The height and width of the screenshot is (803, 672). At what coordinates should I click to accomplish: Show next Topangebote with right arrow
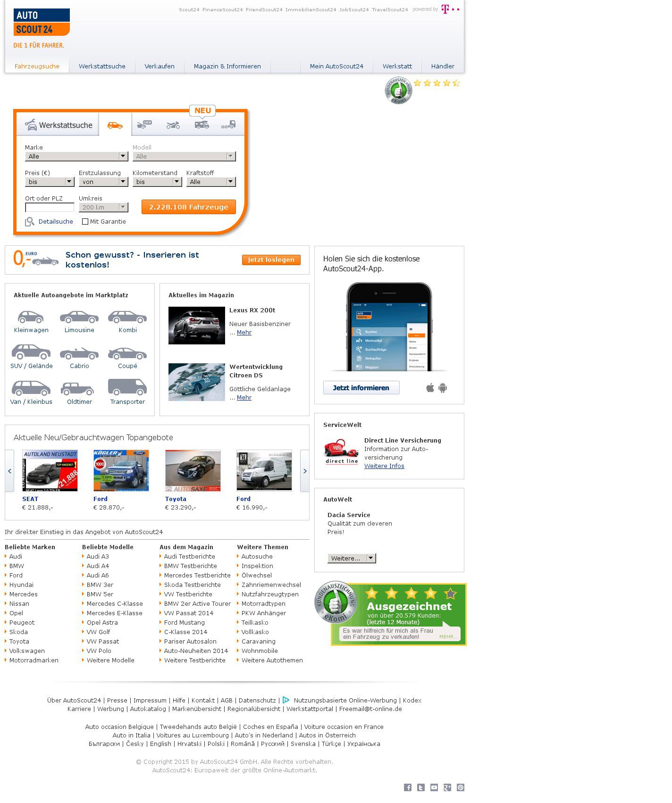305,471
